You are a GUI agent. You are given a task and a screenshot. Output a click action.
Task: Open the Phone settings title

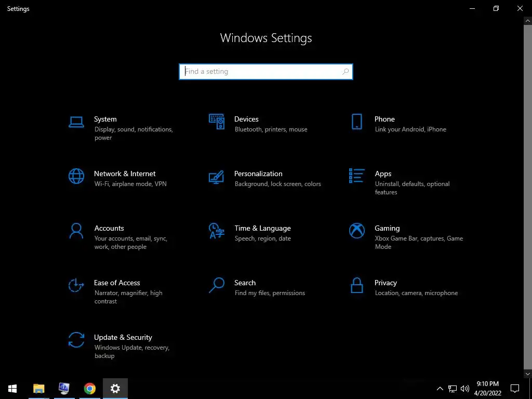point(384,119)
